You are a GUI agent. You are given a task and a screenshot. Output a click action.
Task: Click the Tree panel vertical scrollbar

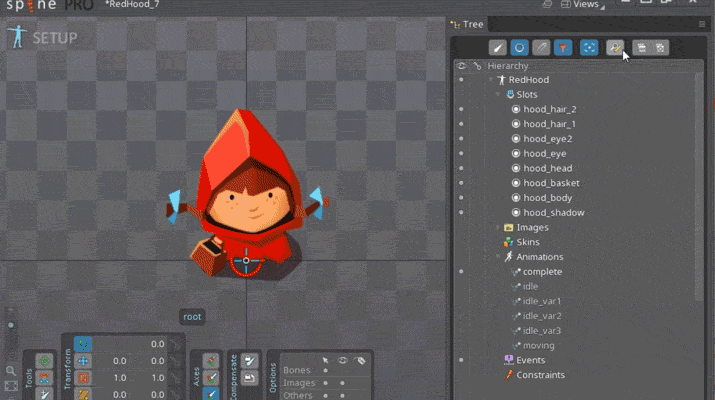pos(699,187)
